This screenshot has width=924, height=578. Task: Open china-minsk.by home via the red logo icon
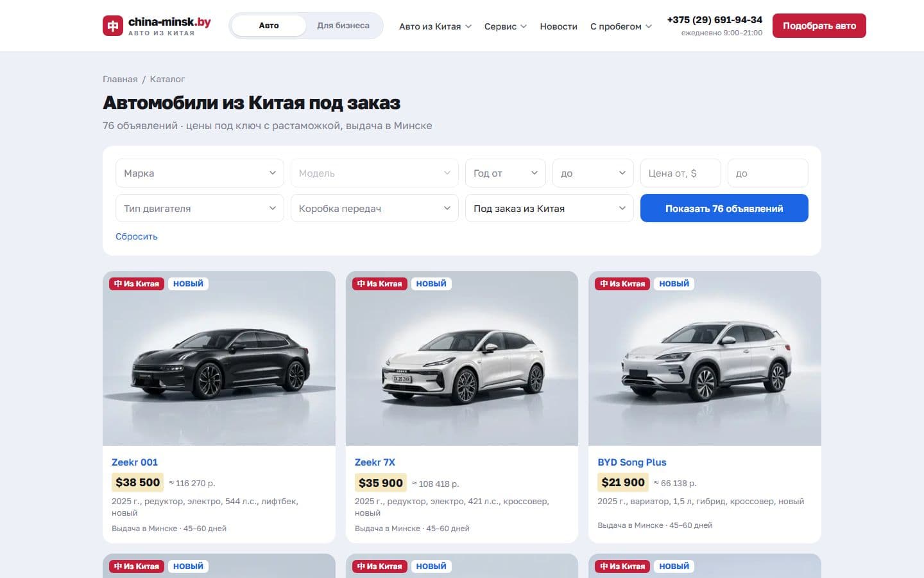pyautogui.click(x=113, y=26)
